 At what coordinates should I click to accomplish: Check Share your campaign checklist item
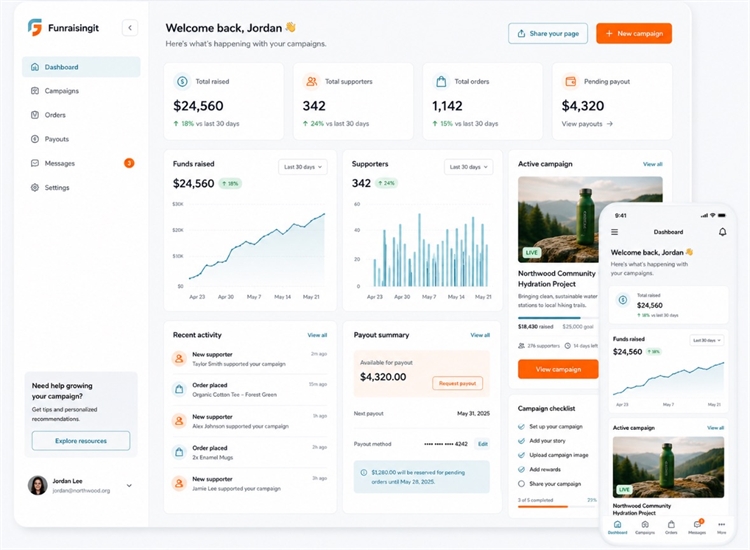(x=521, y=484)
